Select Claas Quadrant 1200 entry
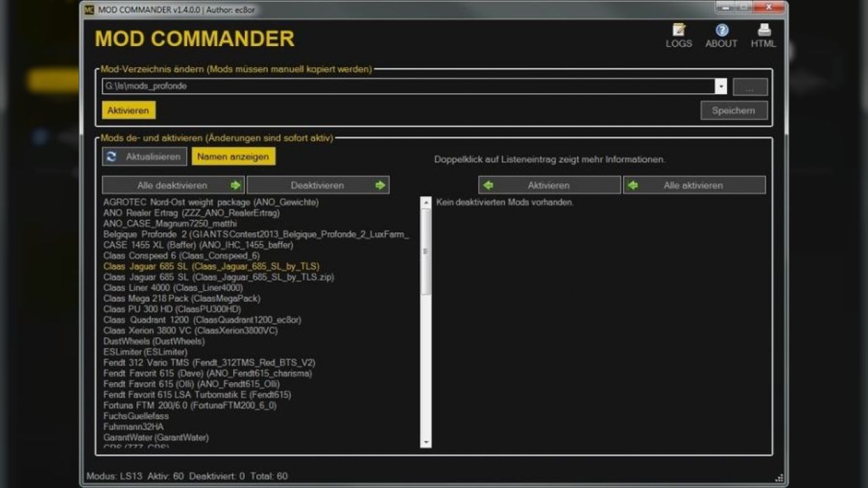868x488 pixels. coord(202,320)
